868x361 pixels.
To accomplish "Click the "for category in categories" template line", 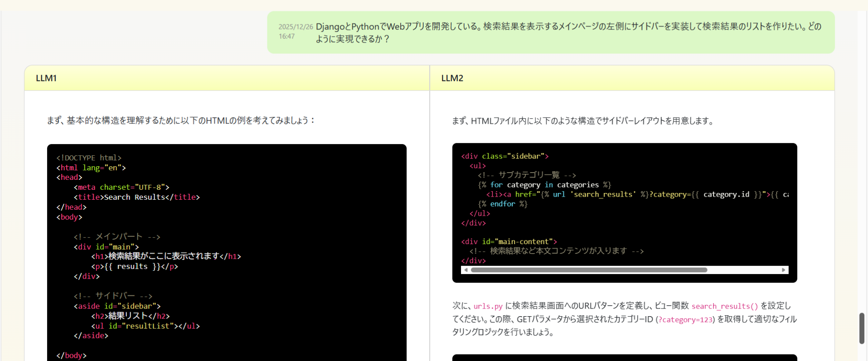I will [544, 185].
